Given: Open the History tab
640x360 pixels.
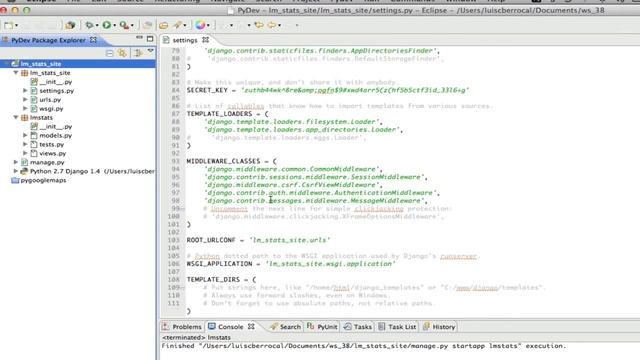Looking at the screenshot, I should (x=439, y=327).
